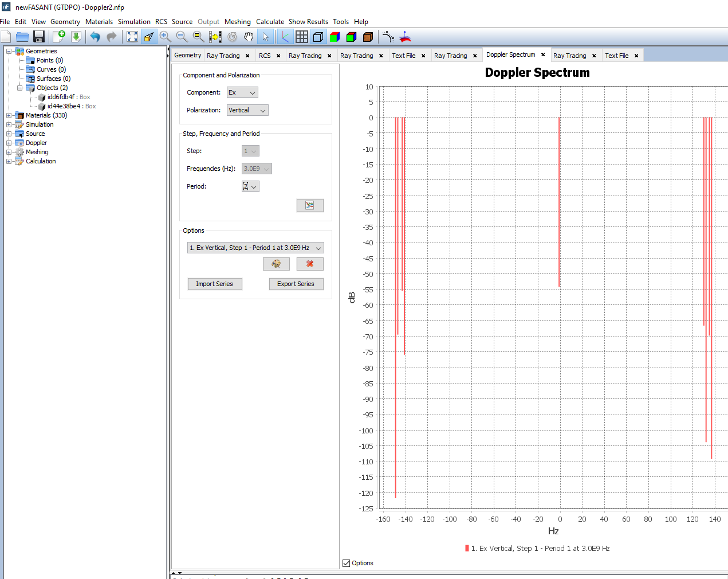
Task: Uncheck the Options checkbox below panel
Action: tap(347, 563)
